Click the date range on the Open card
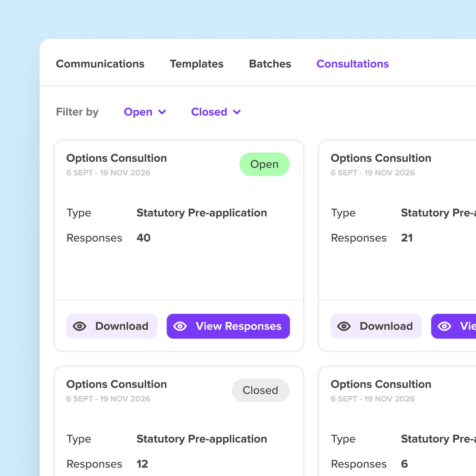The image size is (476, 476). pyautogui.click(x=108, y=173)
